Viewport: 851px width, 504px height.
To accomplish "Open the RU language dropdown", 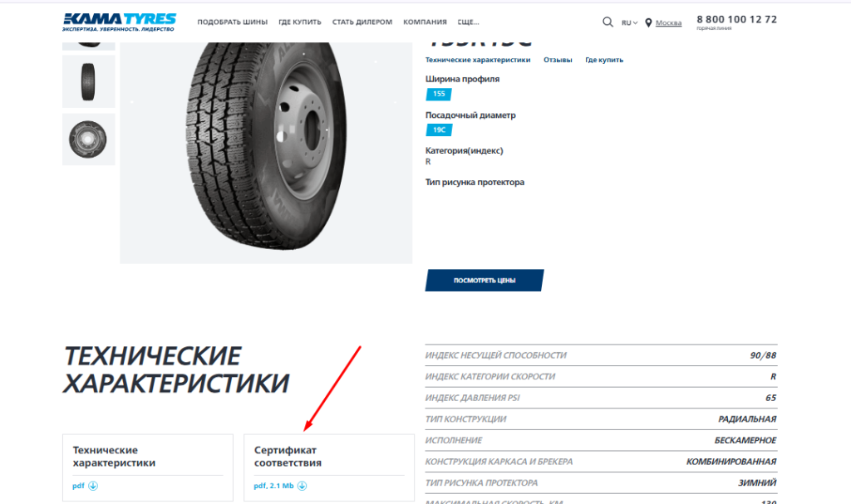I will [630, 22].
